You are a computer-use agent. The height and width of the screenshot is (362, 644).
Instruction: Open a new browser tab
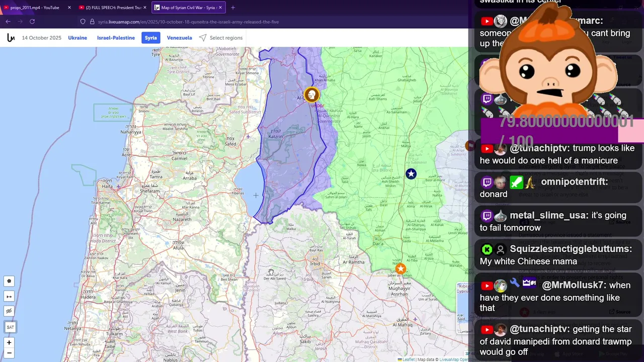[232, 8]
